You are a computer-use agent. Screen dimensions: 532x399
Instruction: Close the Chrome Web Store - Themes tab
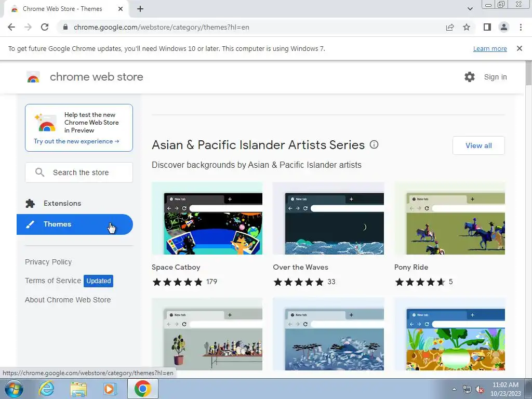[x=121, y=9]
